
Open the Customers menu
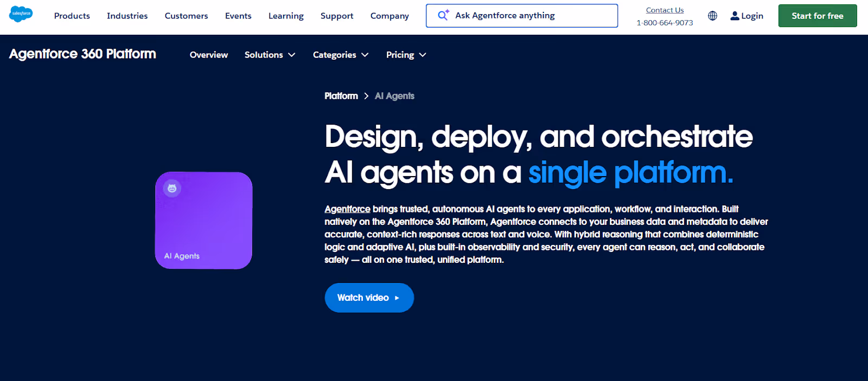[x=186, y=16]
